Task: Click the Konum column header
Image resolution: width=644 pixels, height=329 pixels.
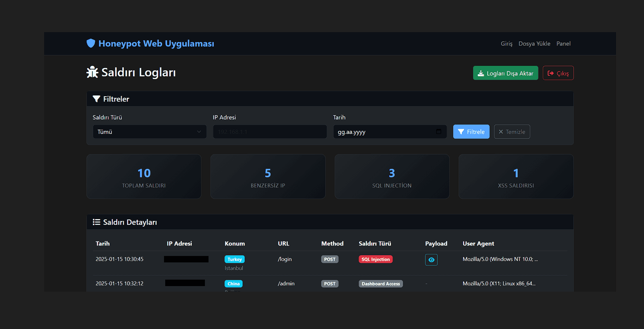Action: (x=235, y=244)
